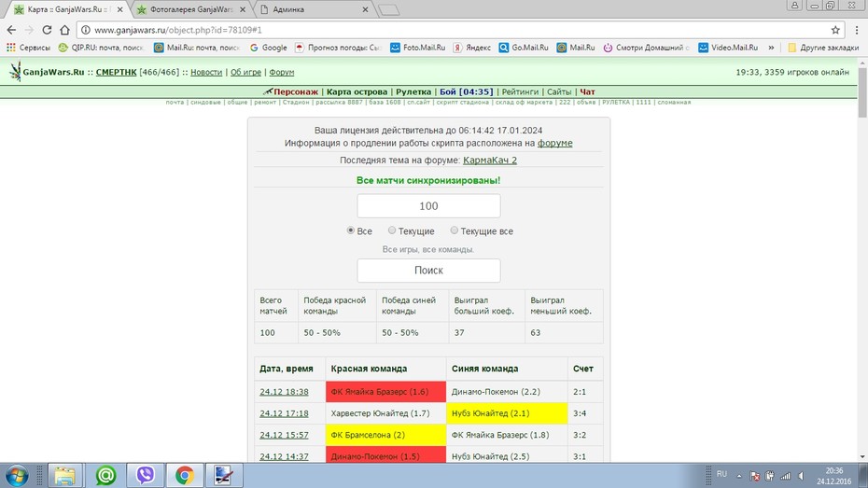The image size is (868, 488).
Task: Open the форуме license link
Action: coord(554,144)
